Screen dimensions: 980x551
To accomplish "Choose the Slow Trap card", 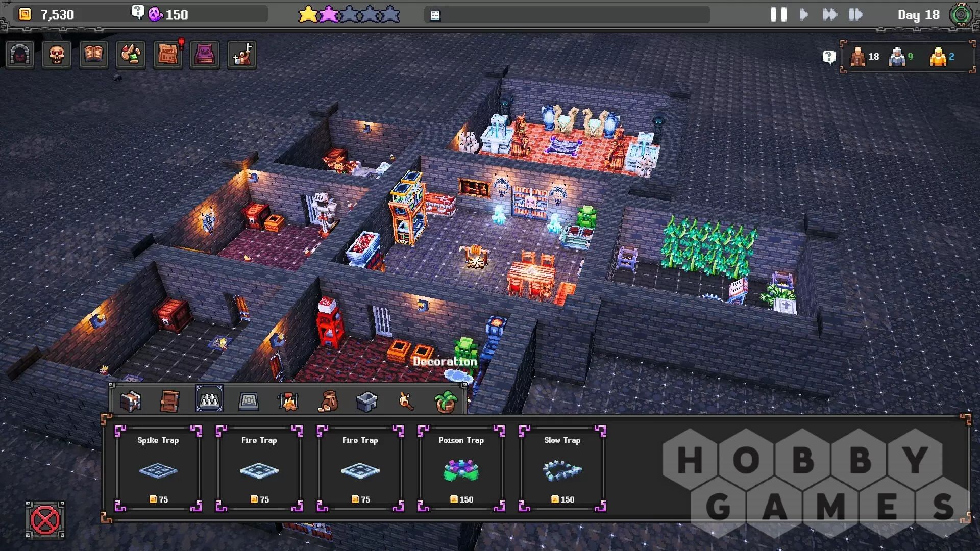I will click(562, 468).
